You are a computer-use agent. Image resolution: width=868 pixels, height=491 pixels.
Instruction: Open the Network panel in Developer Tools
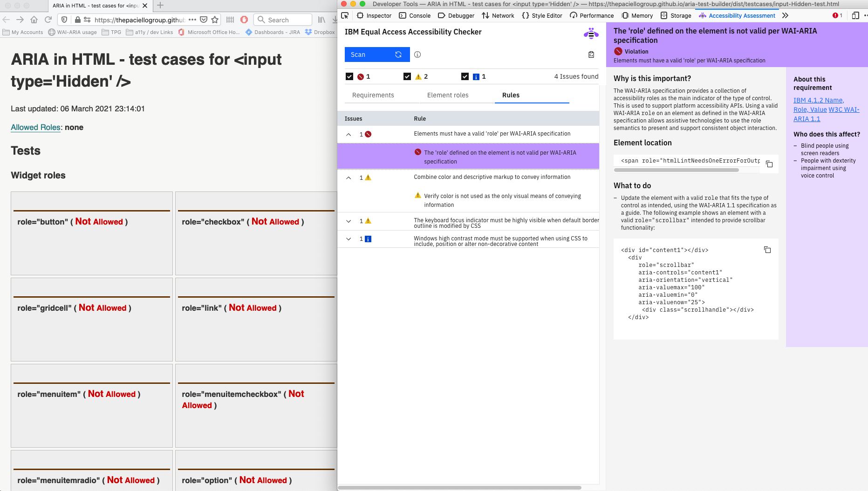(498, 15)
